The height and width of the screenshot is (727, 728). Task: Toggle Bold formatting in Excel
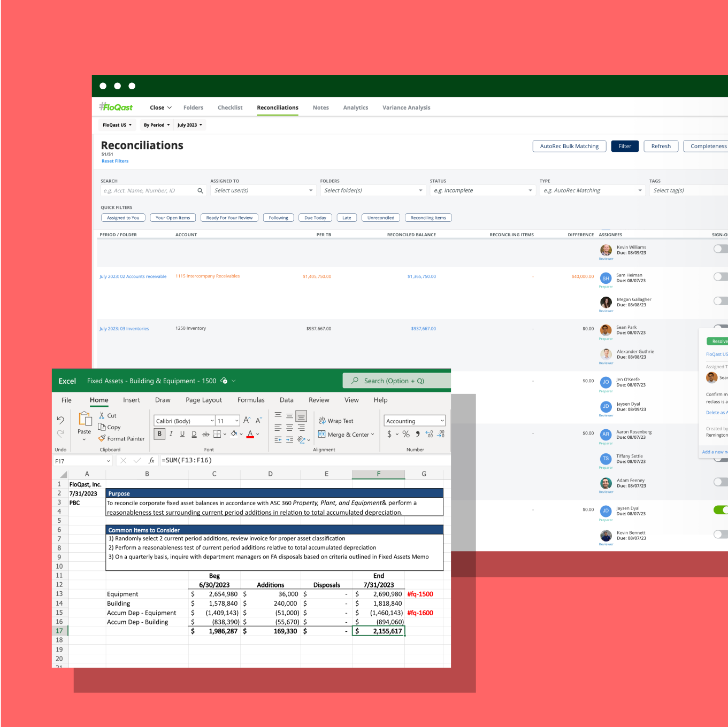pyautogui.click(x=159, y=434)
